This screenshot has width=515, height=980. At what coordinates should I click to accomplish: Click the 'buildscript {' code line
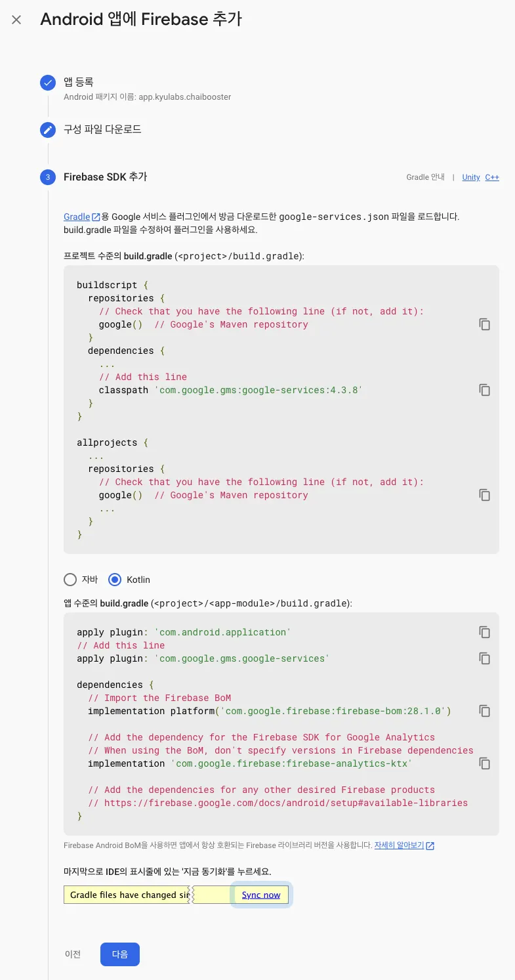pos(112,285)
